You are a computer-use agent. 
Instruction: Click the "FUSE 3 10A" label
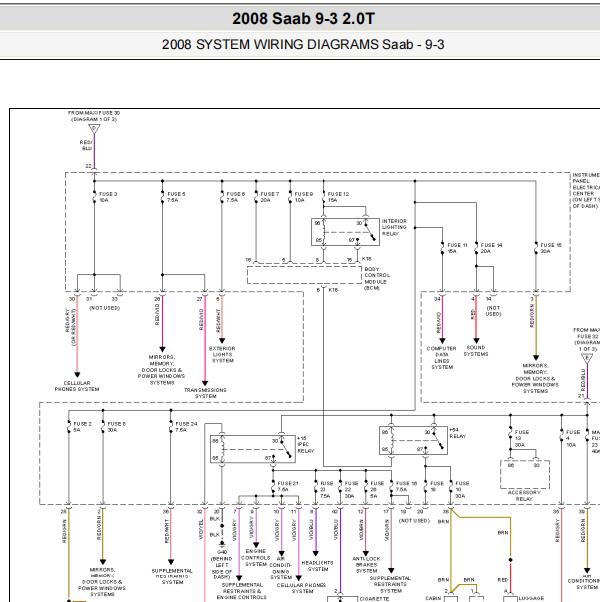(108, 197)
